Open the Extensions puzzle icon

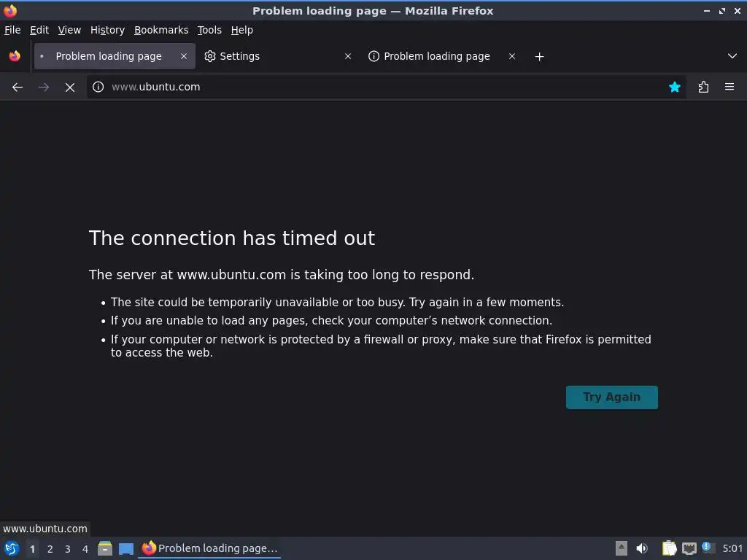tap(703, 87)
